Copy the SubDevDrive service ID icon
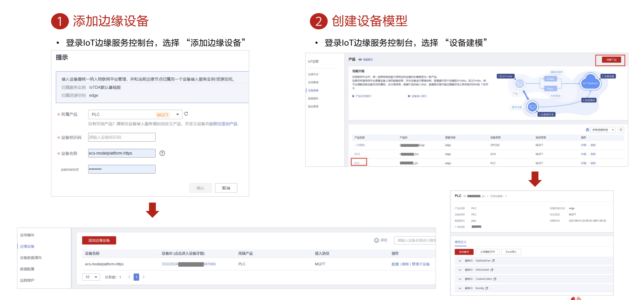This screenshot has height=300, width=644. tap(493, 260)
